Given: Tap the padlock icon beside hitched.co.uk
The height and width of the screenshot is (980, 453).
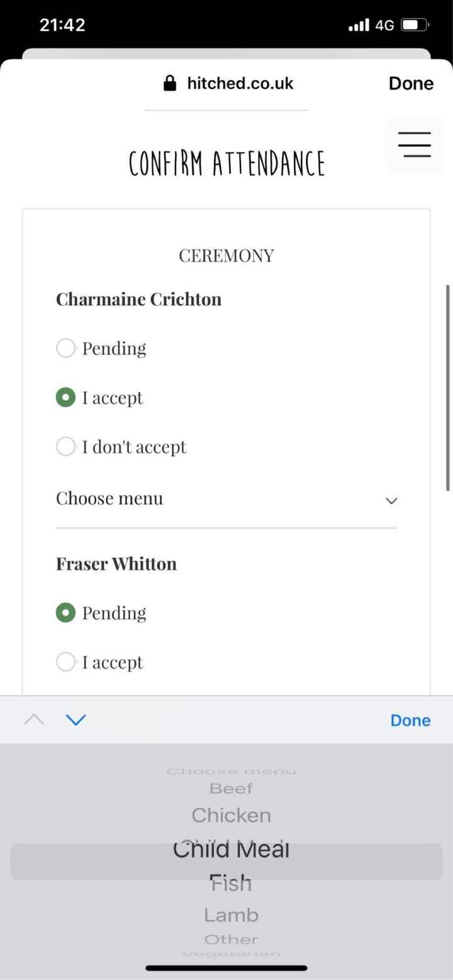Looking at the screenshot, I should tap(169, 82).
